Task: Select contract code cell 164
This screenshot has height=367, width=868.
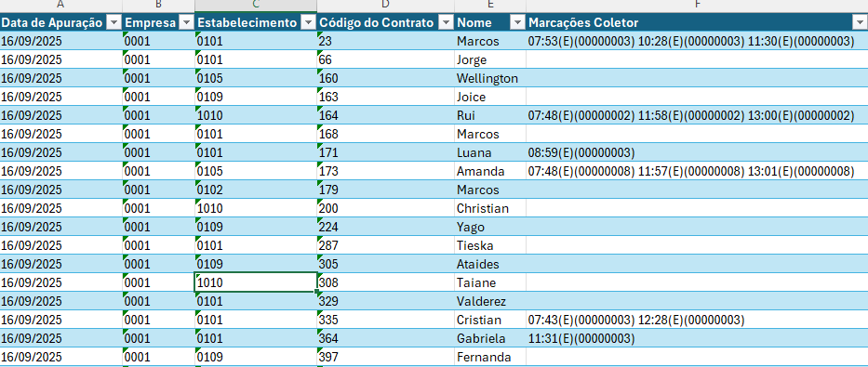Action: [386, 115]
